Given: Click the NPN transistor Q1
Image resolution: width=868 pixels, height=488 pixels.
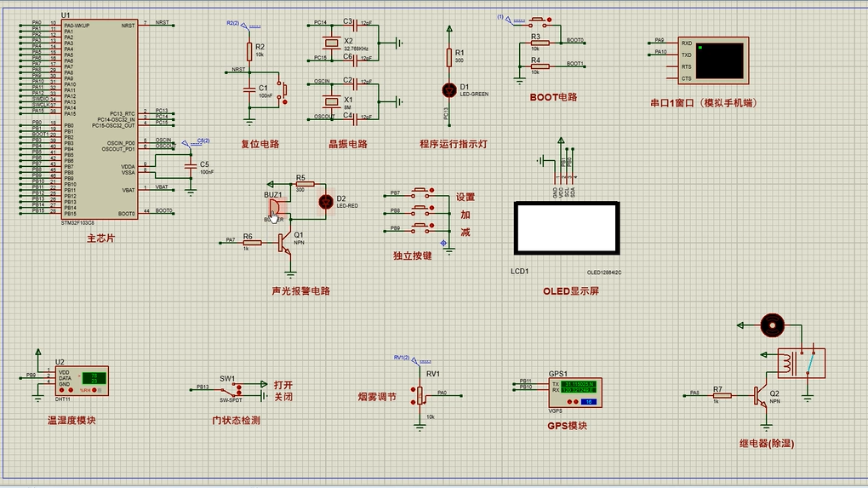Looking at the screenshot, I should pos(285,243).
